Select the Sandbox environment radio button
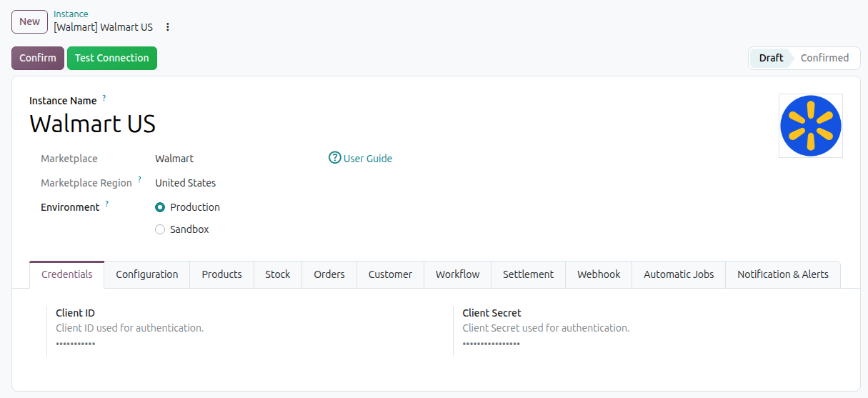This screenshot has height=398, width=868. coord(160,229)
